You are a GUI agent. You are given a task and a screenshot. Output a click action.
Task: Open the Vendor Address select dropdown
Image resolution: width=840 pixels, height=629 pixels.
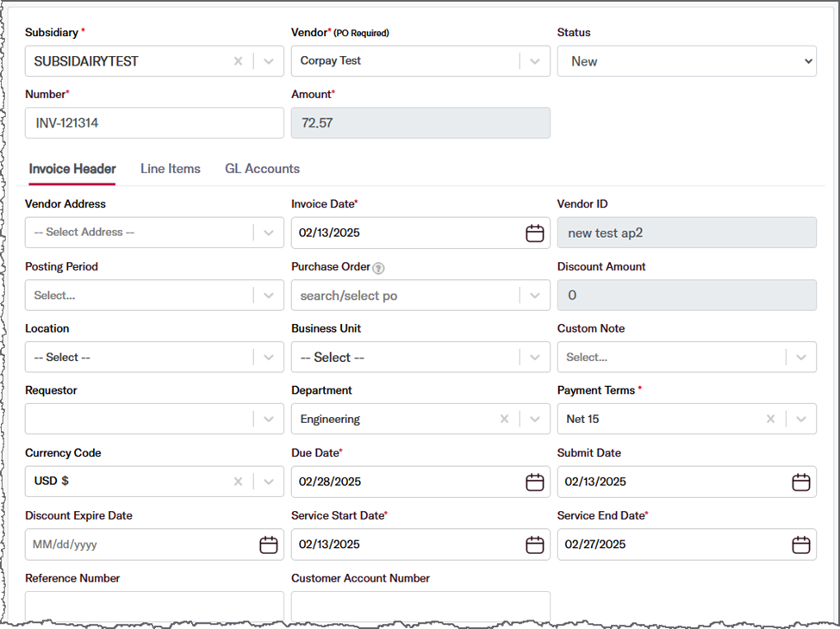point(269,233)
